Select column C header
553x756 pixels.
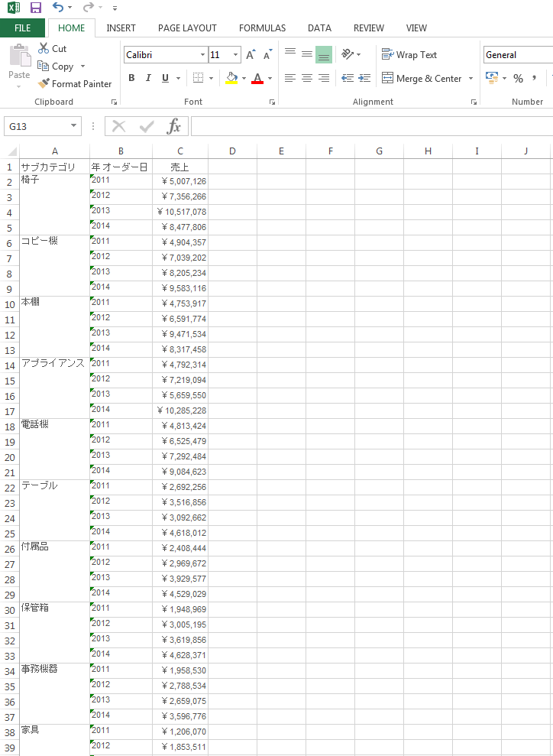tap(179, 151)
